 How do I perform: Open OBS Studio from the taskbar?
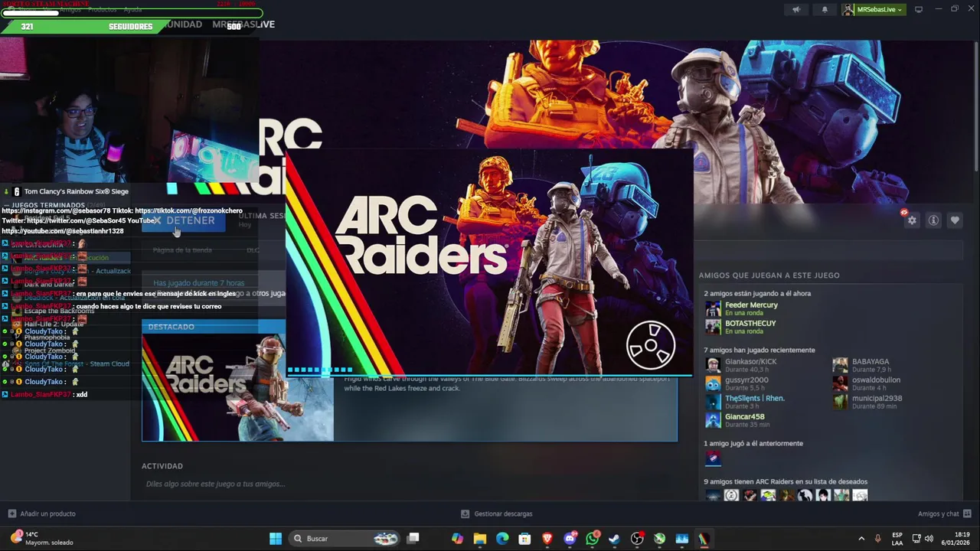tap(637, 539)
